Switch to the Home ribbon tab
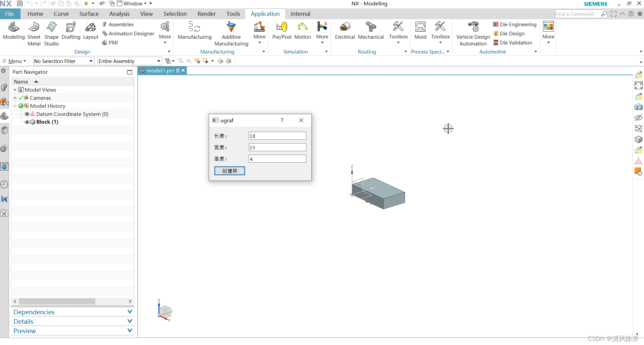The height and width of the screenshot is (345, 644). (35, 14)
